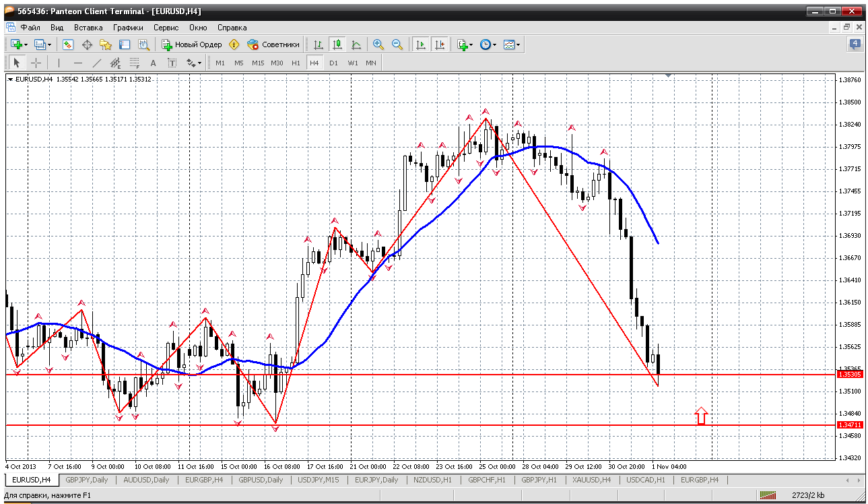Image resolution: width=868 pixels, height=504 pixels.
Task: Switch timeframe to D1
Action: coord(333,63)
